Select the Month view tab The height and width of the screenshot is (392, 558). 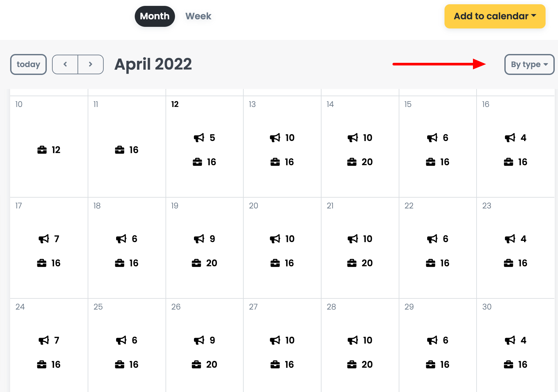(x=155, y=16)
